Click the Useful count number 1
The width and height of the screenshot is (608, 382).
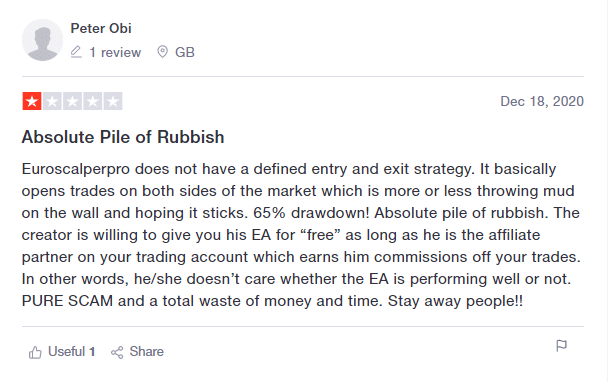[x=92, y=352]
